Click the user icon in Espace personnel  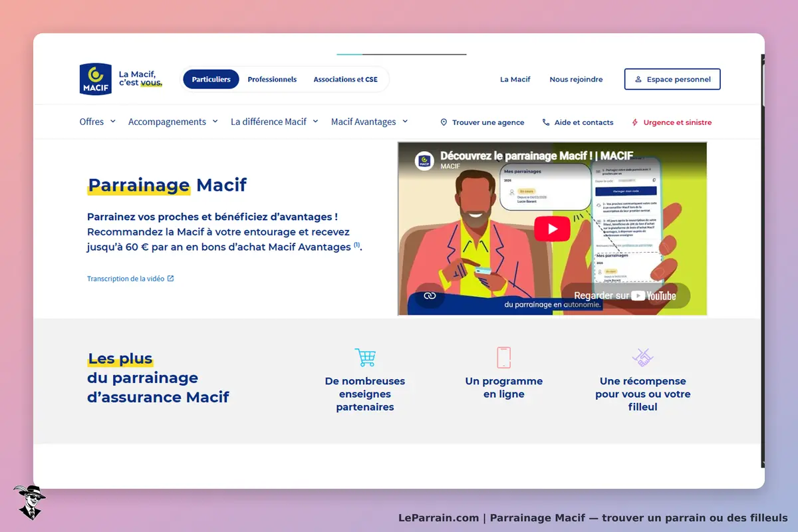pyautogui.click(x=638, y=79)
